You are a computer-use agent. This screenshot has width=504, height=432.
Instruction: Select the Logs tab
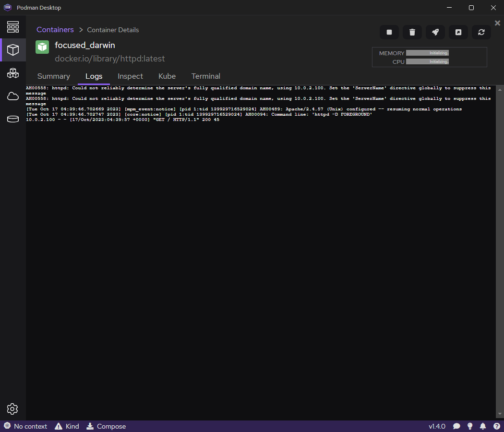click(x=94, y=76)
